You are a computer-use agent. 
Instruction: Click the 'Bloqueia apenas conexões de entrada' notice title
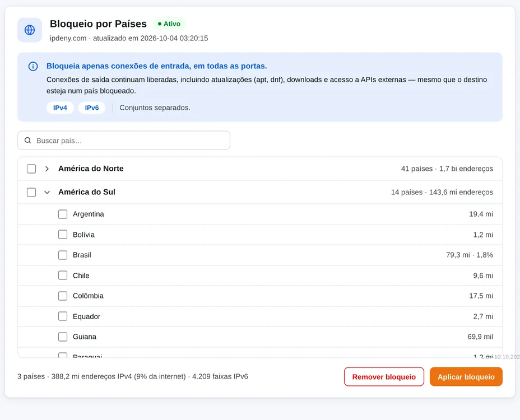point(156,66)
